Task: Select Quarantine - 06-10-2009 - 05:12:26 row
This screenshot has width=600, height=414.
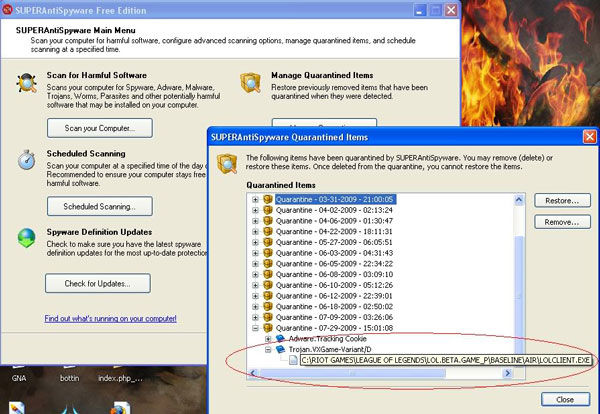Action: (x=334, y=285)
